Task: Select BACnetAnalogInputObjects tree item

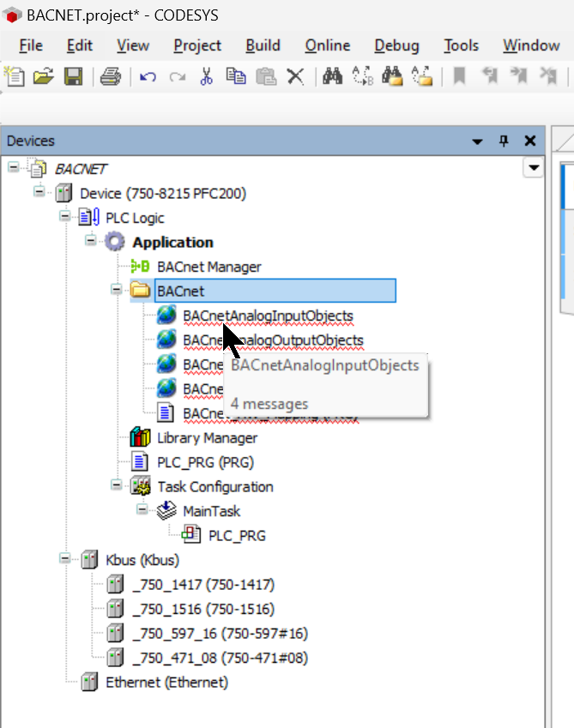Action: coord(268,316)
